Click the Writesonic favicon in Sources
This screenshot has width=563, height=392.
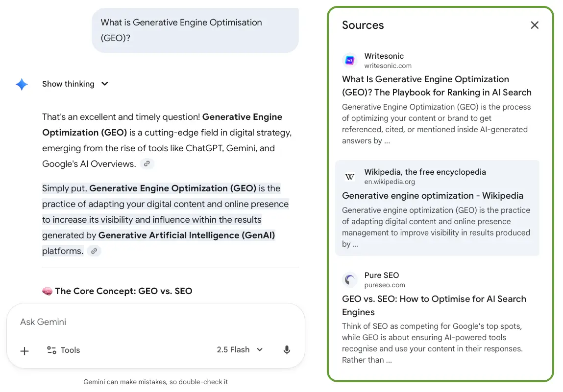tap(349, 60)
